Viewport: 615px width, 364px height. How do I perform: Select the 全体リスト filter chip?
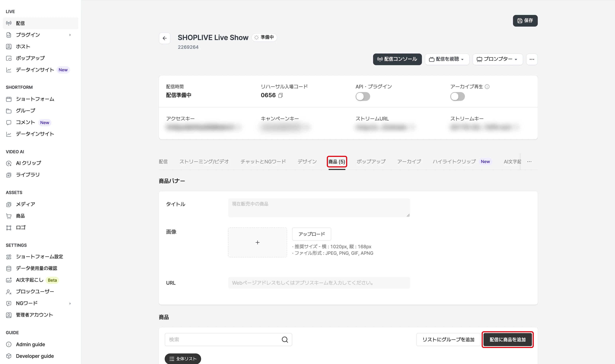[x=183, y=359]
